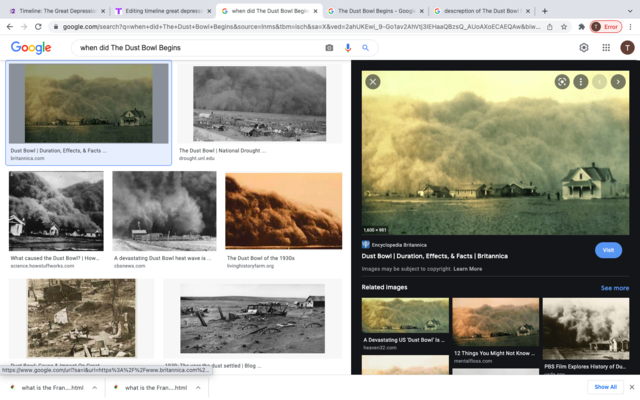Open the preview's more options menu
Screen dimensions: 640x400
point(580,82)
